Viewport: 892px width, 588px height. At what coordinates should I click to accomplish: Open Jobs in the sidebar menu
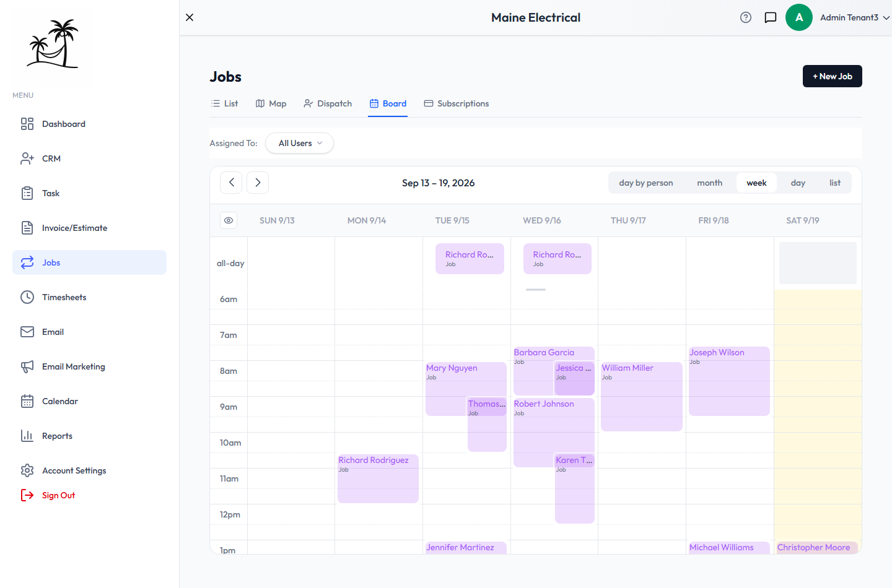coord(89,262)
